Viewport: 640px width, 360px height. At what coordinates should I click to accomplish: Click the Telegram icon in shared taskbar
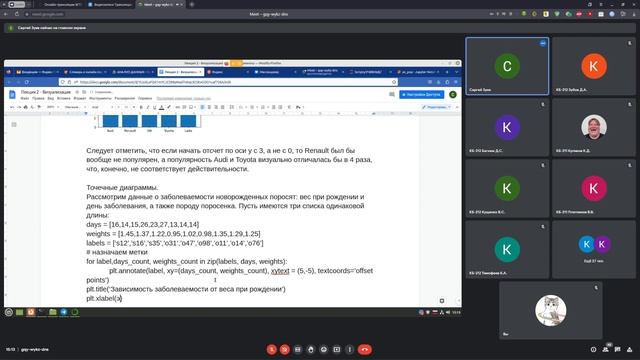pyautogui.click(x=64, y=312)
